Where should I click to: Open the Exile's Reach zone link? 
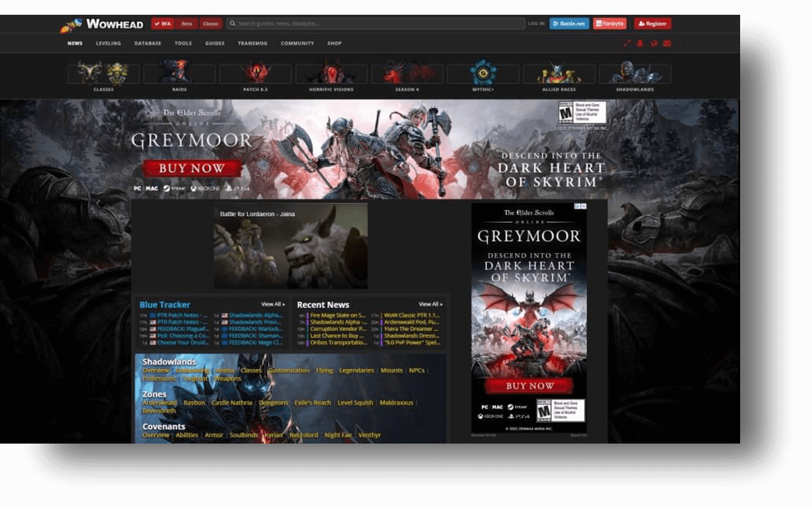313,403
